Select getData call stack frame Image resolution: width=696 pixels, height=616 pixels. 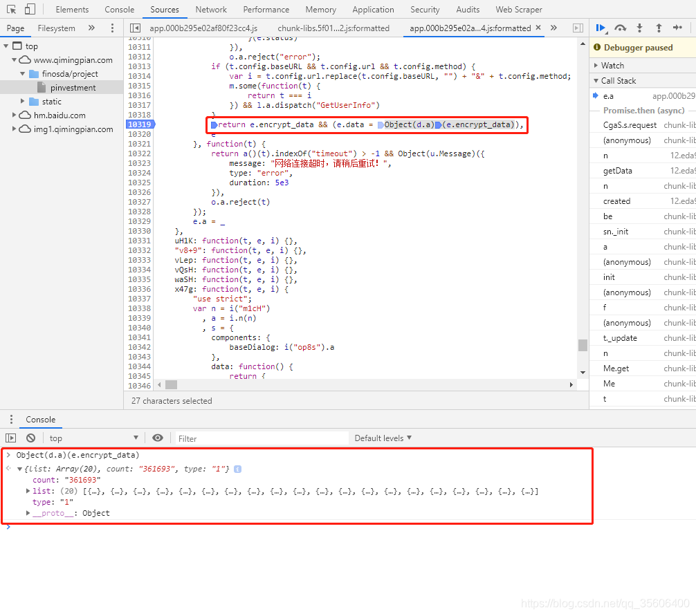click(643, 171)
